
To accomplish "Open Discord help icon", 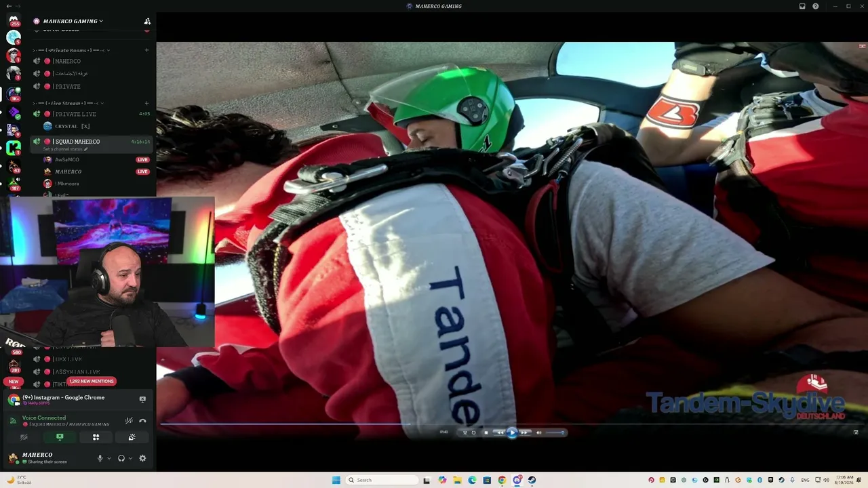I will point(816,6).
